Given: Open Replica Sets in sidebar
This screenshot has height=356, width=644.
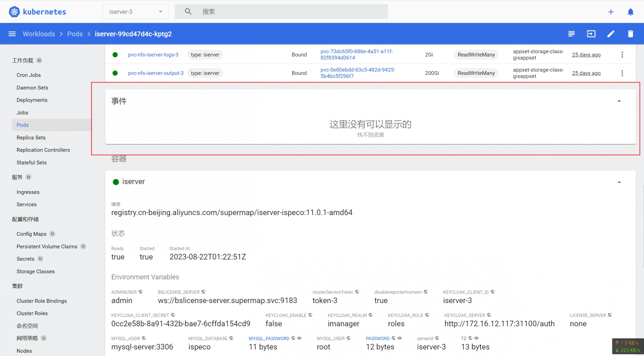Looking at the screenshot, I should 31,138.
